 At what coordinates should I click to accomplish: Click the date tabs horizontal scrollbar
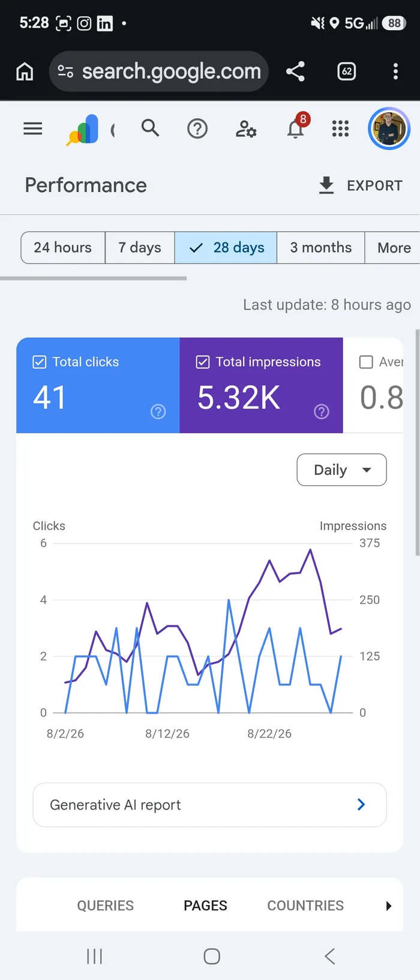tap(93, 278)
